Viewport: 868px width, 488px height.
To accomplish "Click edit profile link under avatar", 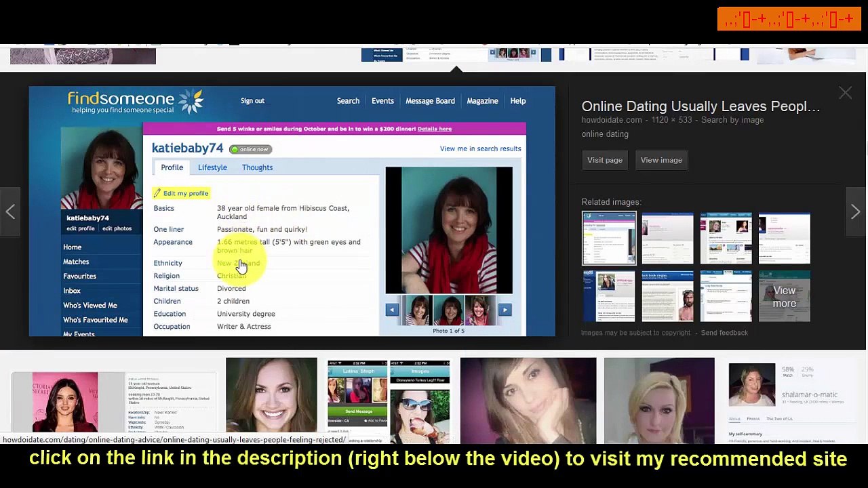I will pos(81,228).
